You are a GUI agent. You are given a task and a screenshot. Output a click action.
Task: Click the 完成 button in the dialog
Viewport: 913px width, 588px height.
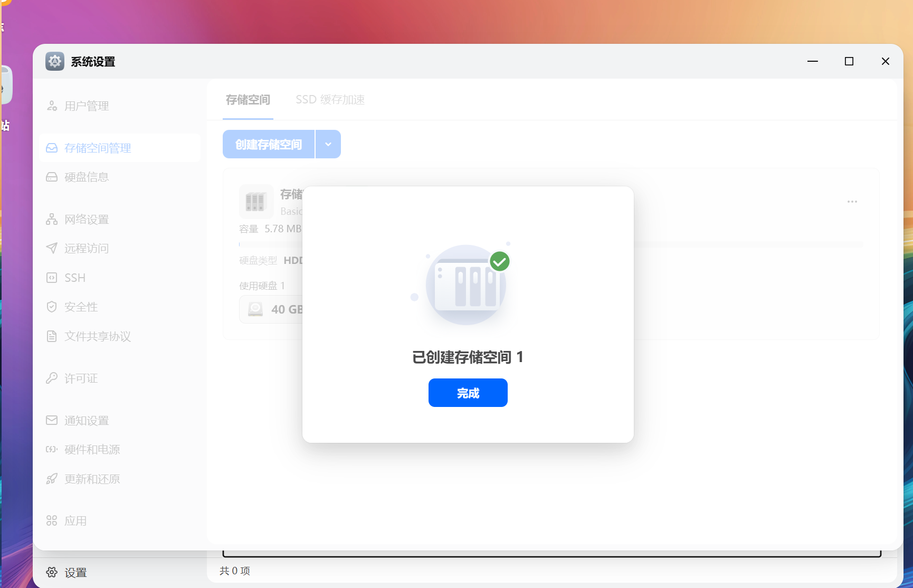point(468,393)
